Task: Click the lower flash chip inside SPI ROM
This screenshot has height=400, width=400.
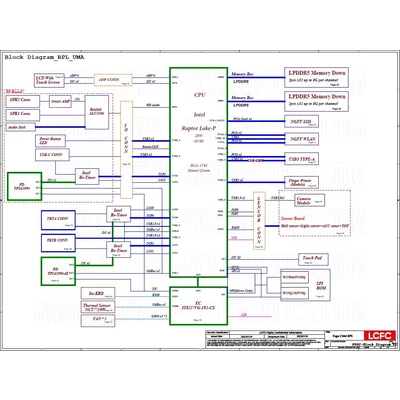Action: tap(295, 293)
